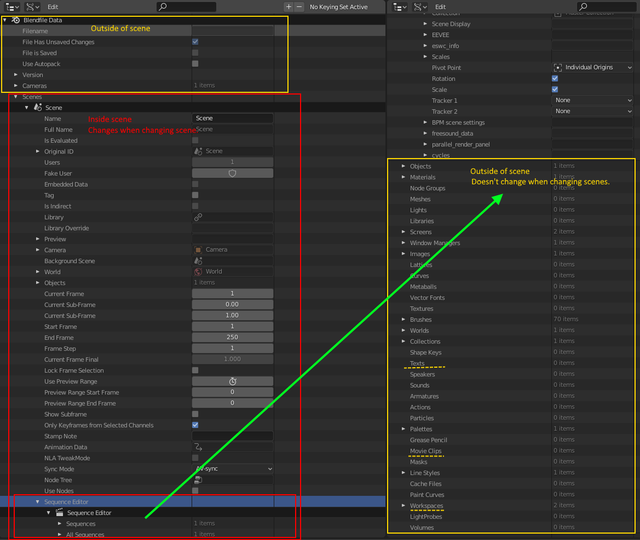640x540 pixels.
Task: Expand the Sequences row
Action: pos(60,524)
